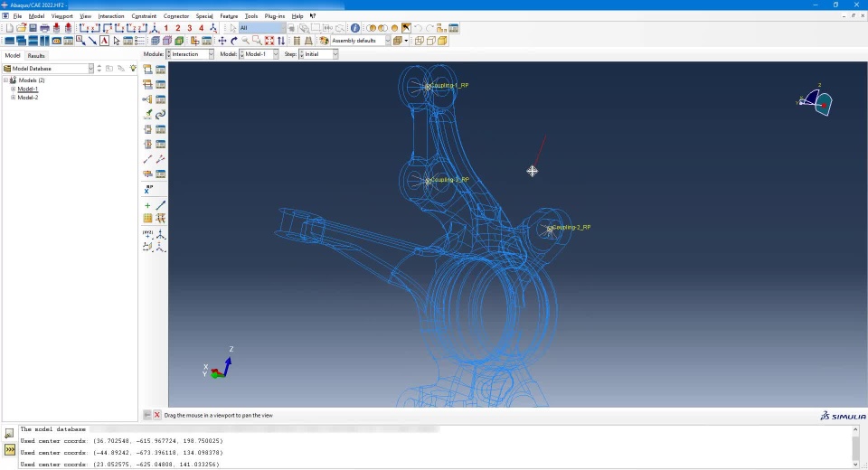Toggle the lightbulb filter icon in model tree
The image size is (868, 470).
click(x=133, y=69)
